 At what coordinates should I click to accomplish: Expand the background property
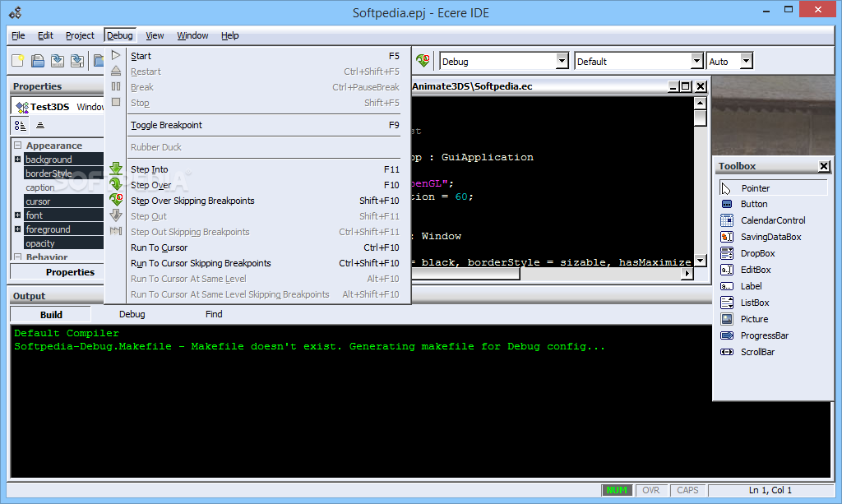(x=18, y=160)
